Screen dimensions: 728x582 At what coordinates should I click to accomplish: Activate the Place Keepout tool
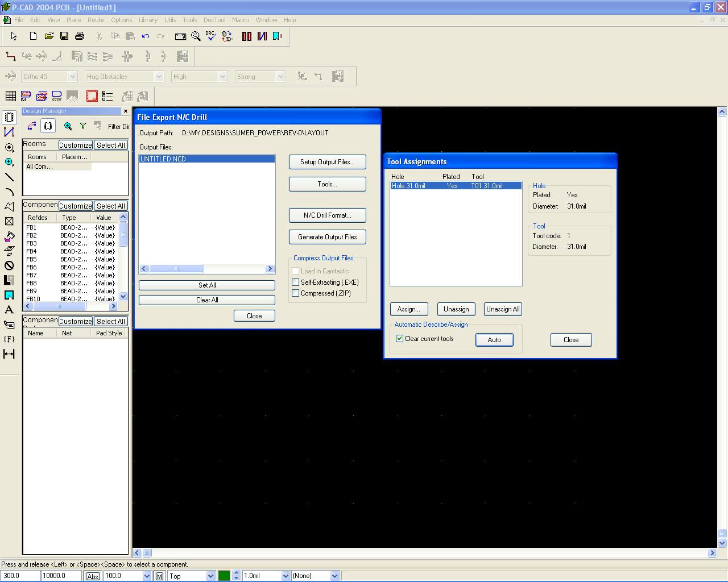[x=9, y=265]
